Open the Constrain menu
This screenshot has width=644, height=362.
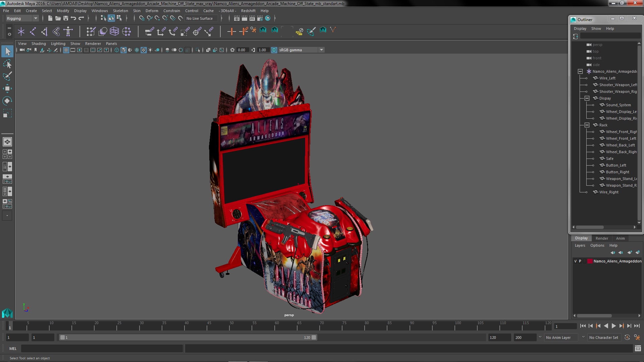coord(171,11)
